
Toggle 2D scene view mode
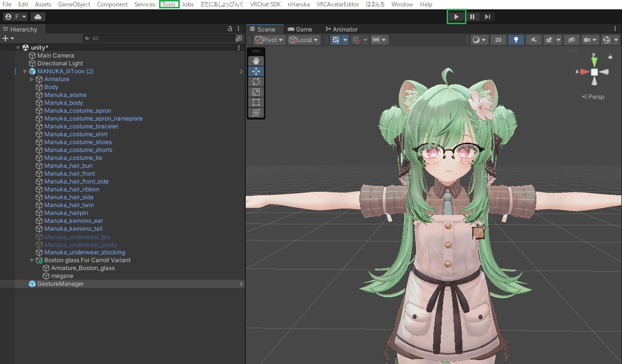(498, 39)
